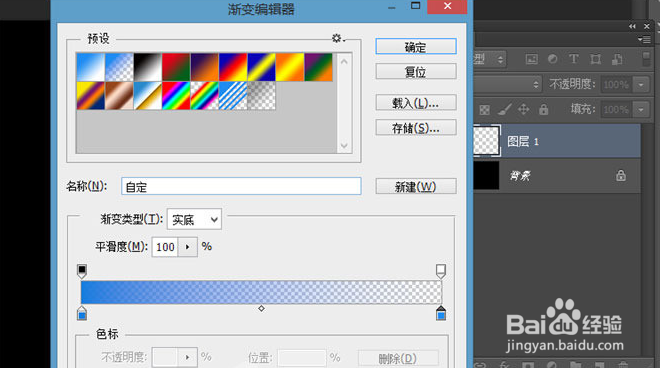Image resolution: width=660 pixels, height=368 pixels.
Task: Open the presets gear menu
Action: (338, 38)
